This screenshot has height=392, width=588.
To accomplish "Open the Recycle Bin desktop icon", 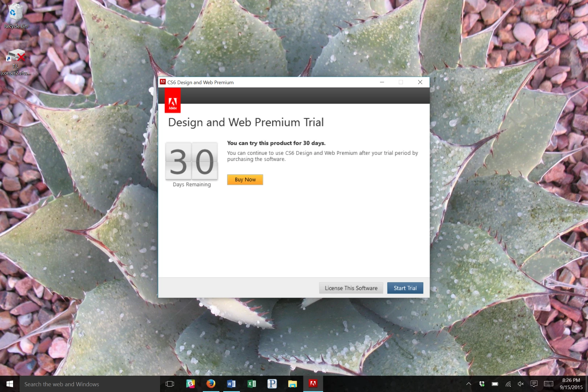I will 16,16.
